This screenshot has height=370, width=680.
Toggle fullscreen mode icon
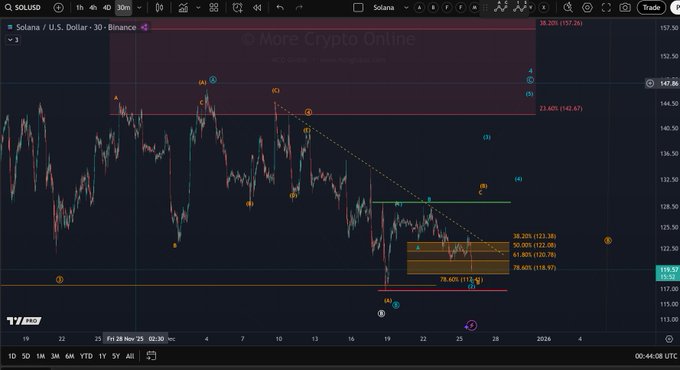pos(606,7)
